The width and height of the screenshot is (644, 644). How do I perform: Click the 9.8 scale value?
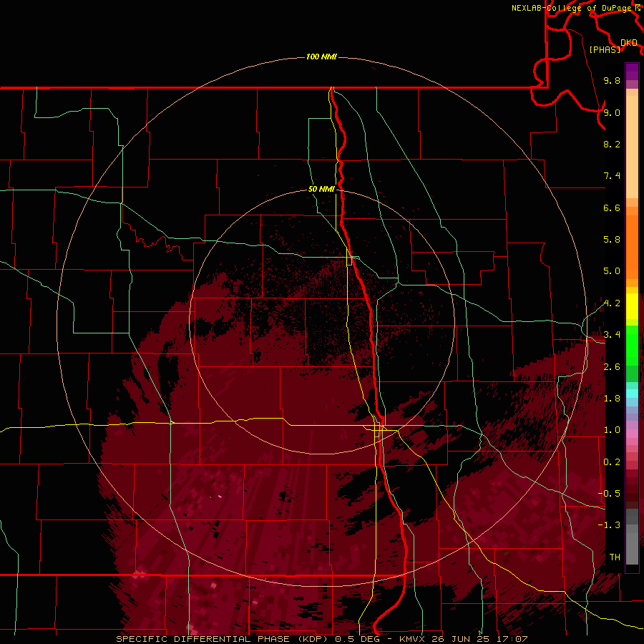coord(612,80)
